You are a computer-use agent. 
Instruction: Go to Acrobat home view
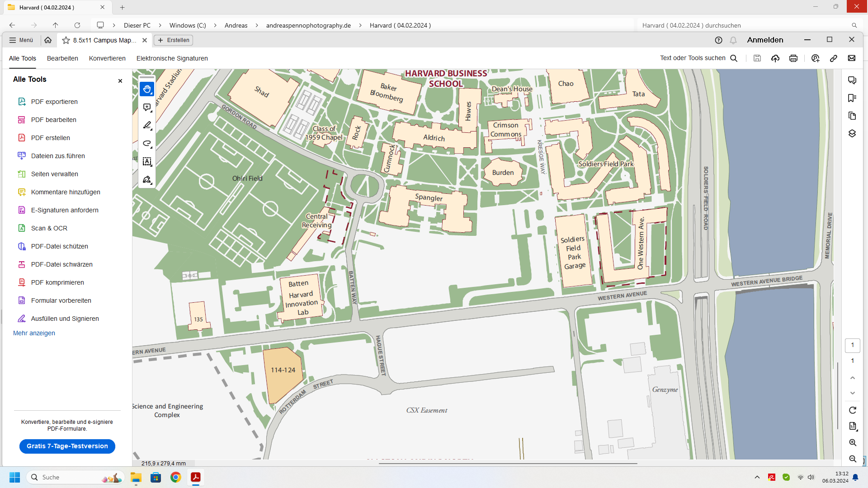coord(48,40)
